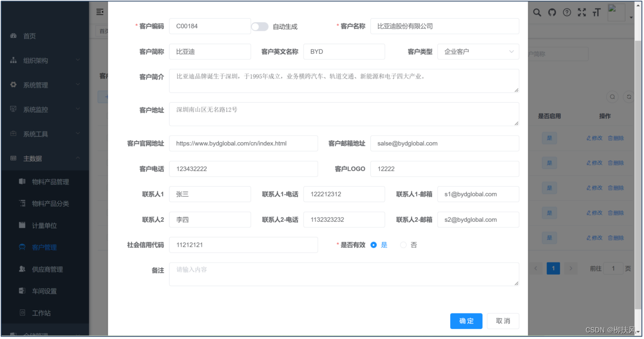Open 供应商管理 menu item
This screenshot has height=339, width=644.
(45, 269)
